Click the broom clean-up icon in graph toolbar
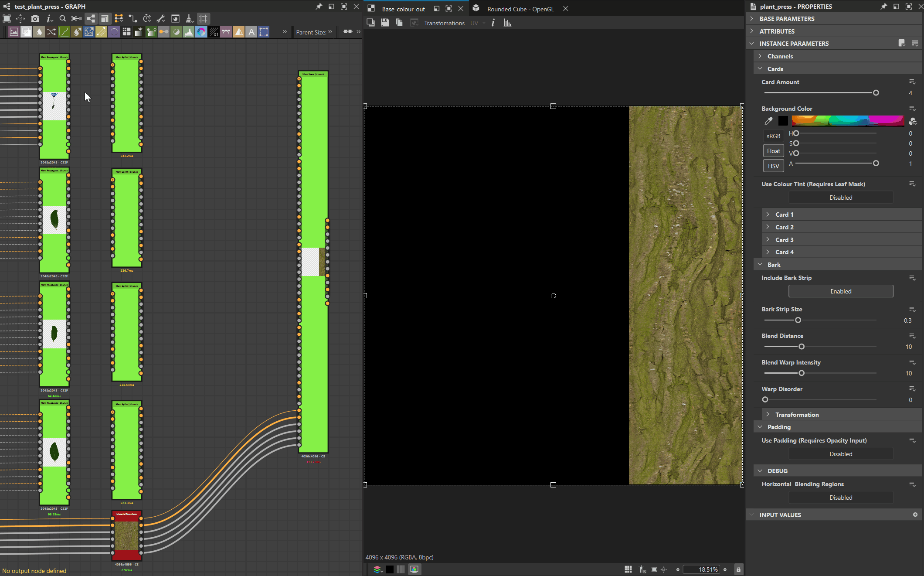 (x=189, y=19)
